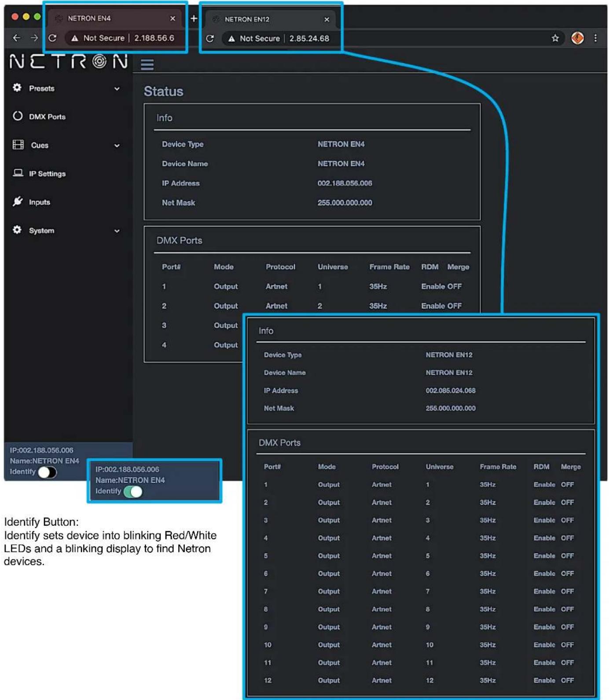Click the System gear icon in sidebar
609x700 pixels.
pos(17,230)
